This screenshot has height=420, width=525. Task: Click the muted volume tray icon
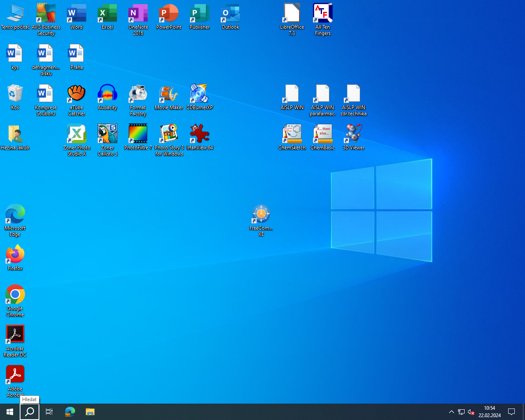(471, 412)
